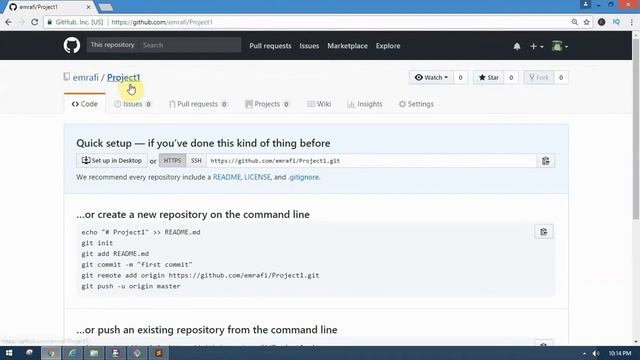This screenshot has height=360, width=640.
Task: Star the repository
Action: (x=489, y=78)
